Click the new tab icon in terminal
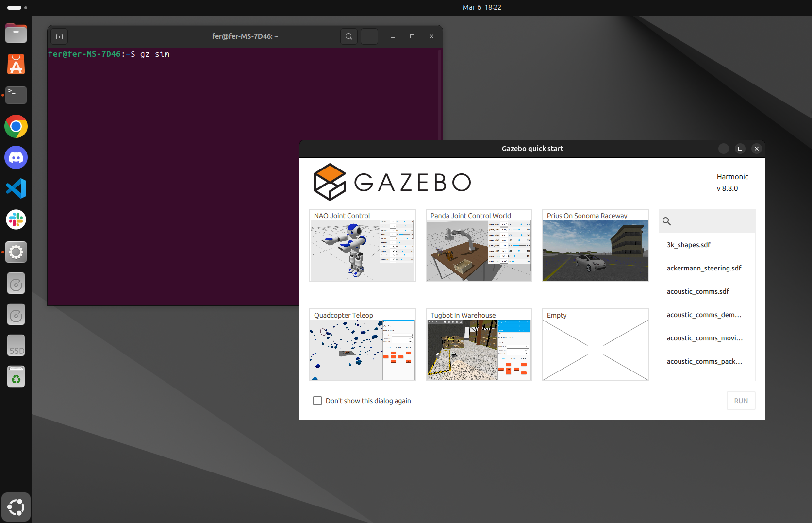Image resolution: width=812 pixels, height=523 pixels. pos(59,36)
